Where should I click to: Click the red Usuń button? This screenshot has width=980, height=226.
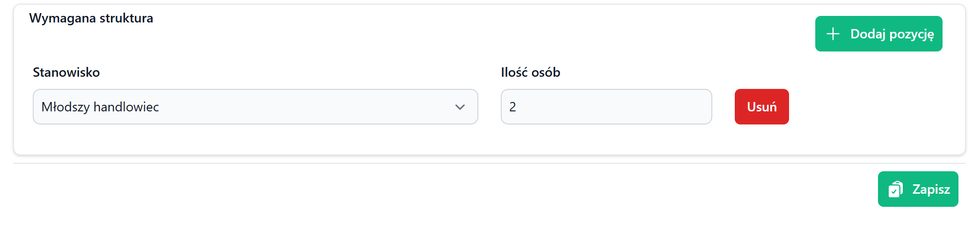pos(761,107)
